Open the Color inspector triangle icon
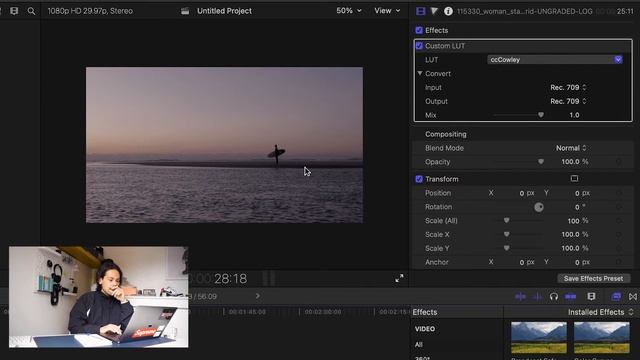Viewport: 640px width, 360px height. coord(434,11)
